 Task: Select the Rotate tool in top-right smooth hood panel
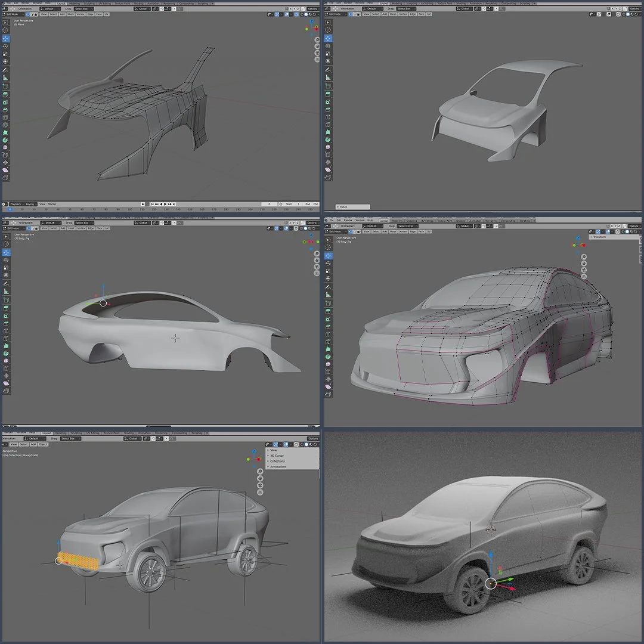click(x=328, y=46)
